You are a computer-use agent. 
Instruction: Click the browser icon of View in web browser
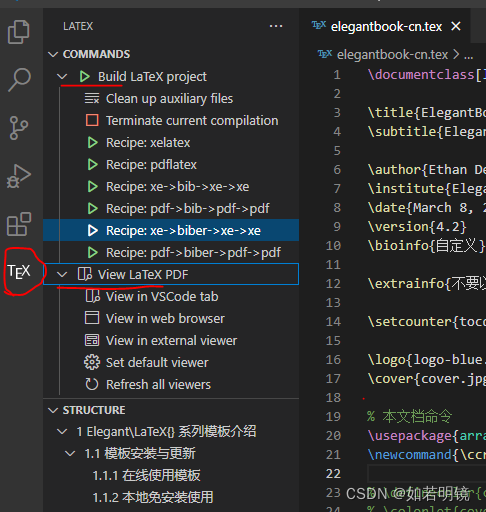click(92, 318)
